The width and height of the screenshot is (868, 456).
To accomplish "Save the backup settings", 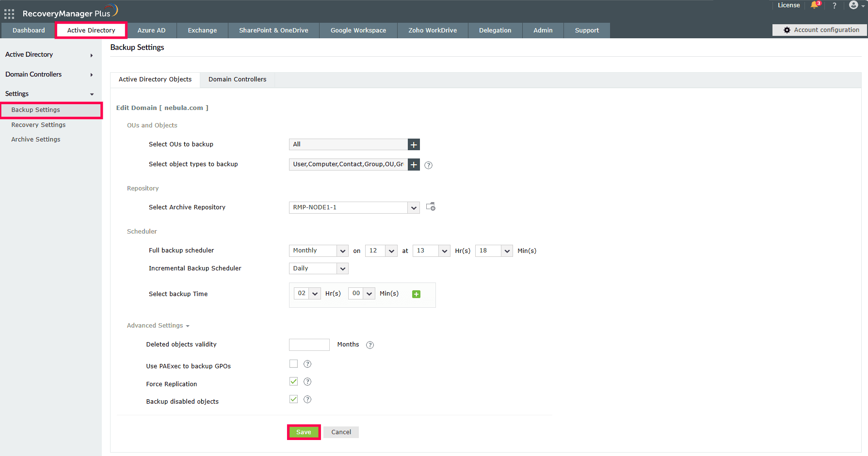I will [304, 432].
